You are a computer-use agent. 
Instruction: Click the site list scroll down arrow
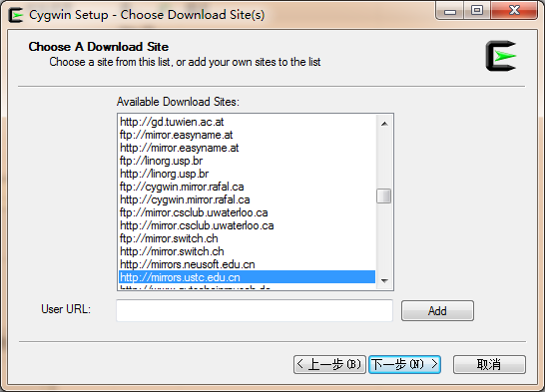coord(384,280)
